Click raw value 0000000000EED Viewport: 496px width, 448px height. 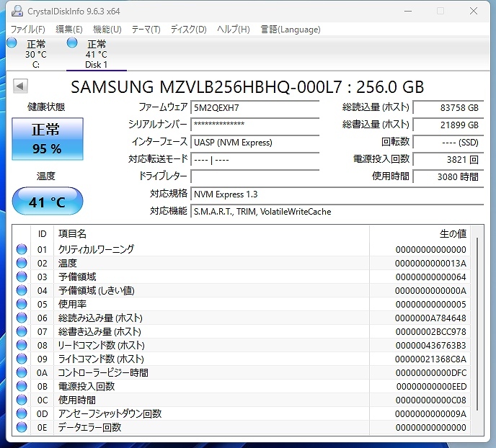click(430, 386)
